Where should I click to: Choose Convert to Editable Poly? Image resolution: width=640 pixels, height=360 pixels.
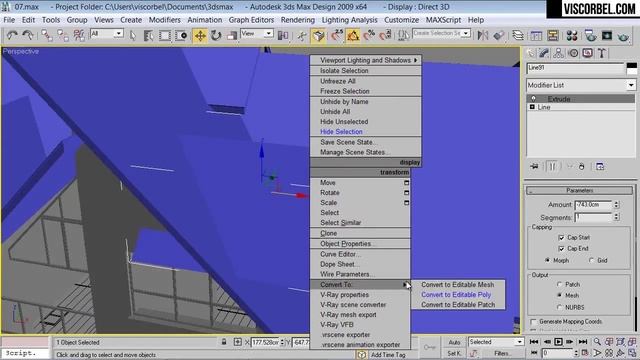coord(456,295)
